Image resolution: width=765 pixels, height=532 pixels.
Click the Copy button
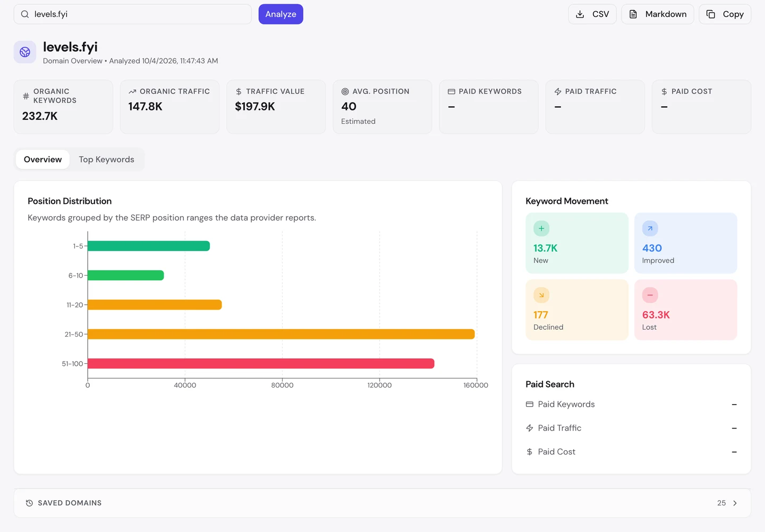click(x=725, y=14)
